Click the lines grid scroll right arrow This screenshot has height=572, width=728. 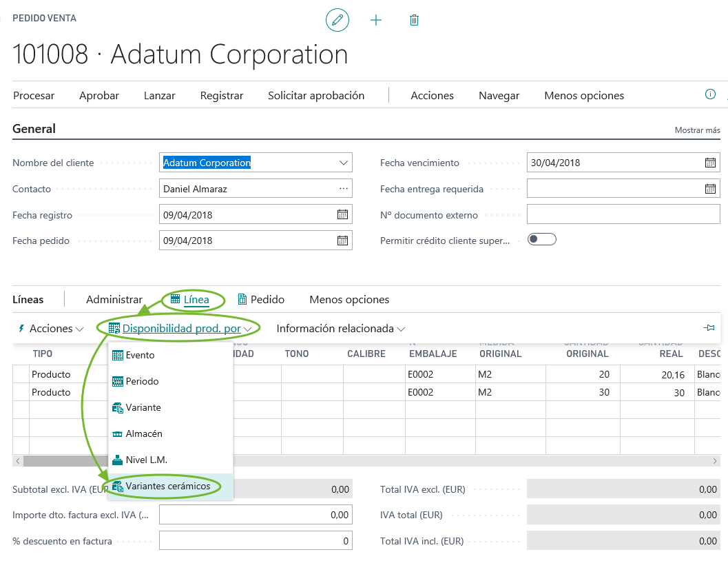(x=715, y=461)
